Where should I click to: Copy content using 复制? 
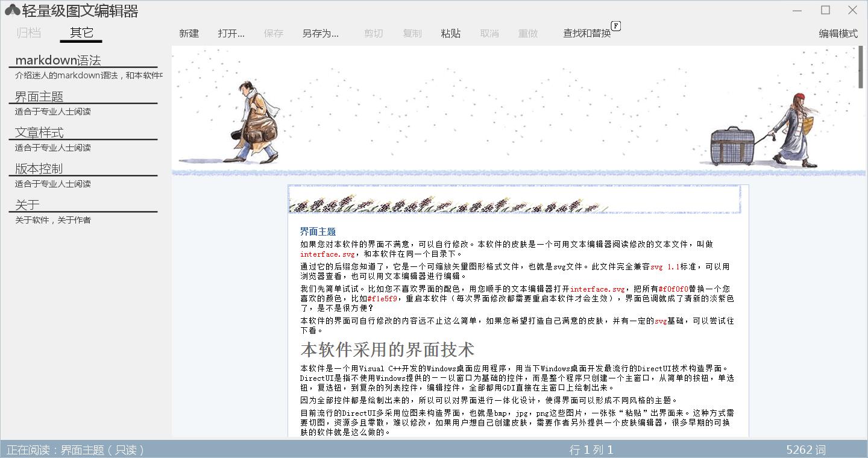tap(412, 34)
